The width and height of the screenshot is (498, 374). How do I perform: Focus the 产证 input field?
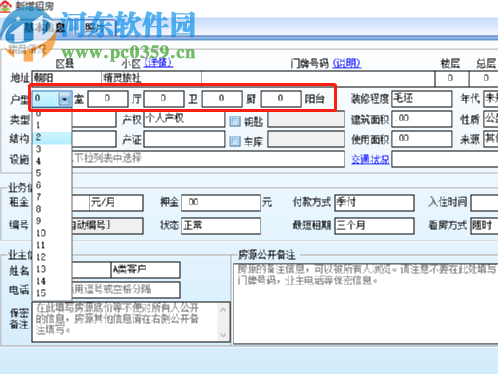(184, 139)
